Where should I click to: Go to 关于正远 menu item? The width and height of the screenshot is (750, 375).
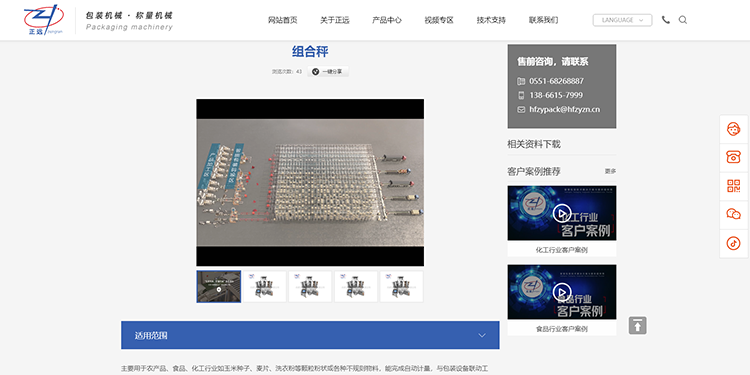(335, 20)
